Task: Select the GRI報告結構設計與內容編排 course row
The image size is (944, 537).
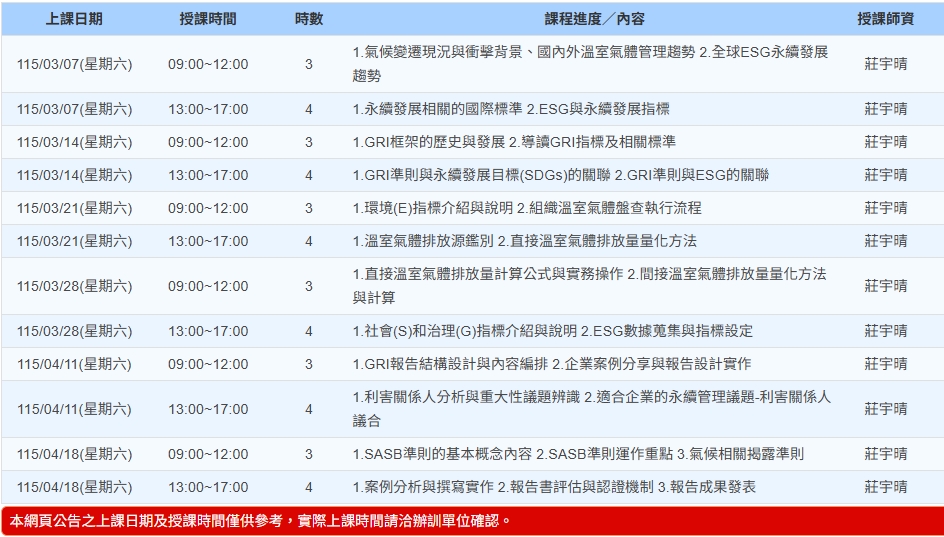Action: coord(551,364)
